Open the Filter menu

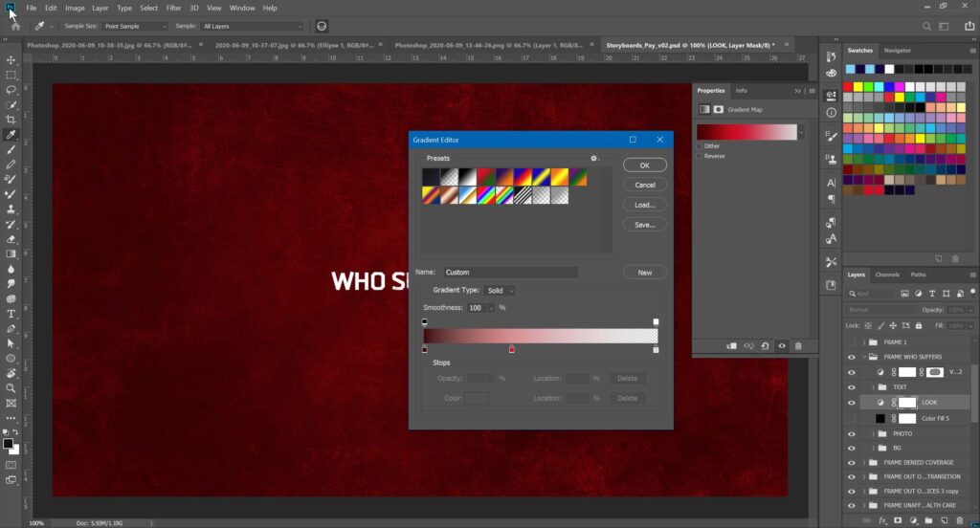173,8
